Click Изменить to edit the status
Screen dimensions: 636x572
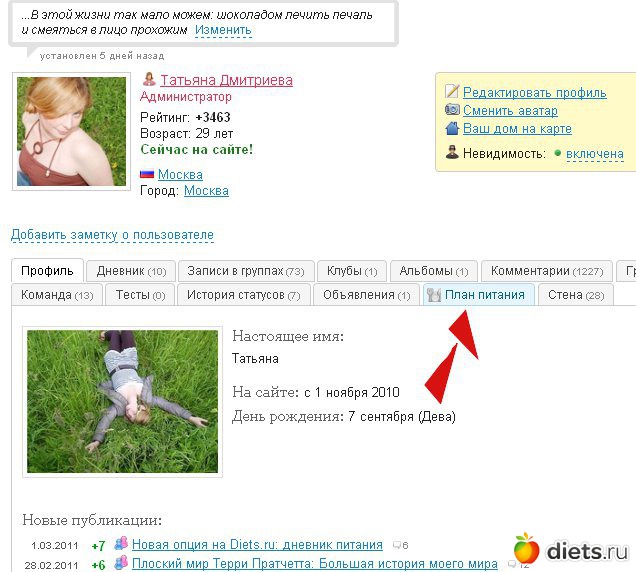pos(223,30)
